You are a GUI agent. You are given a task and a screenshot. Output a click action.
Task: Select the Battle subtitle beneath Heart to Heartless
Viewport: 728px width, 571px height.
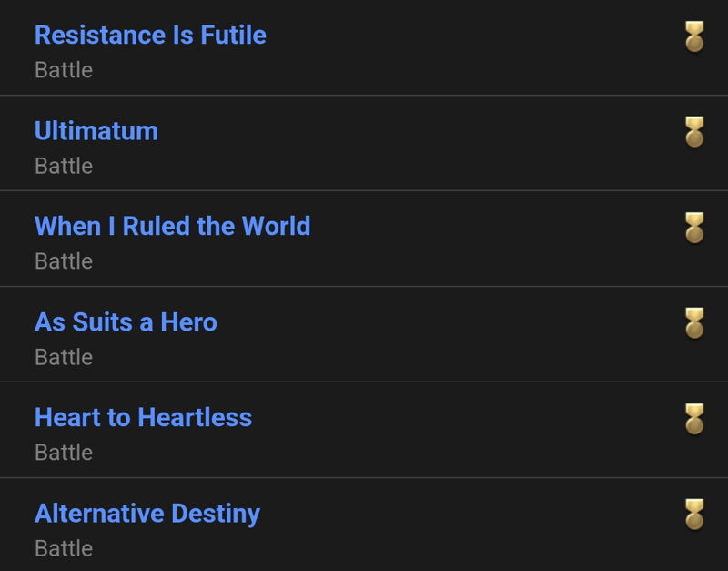tap(64, 453)
